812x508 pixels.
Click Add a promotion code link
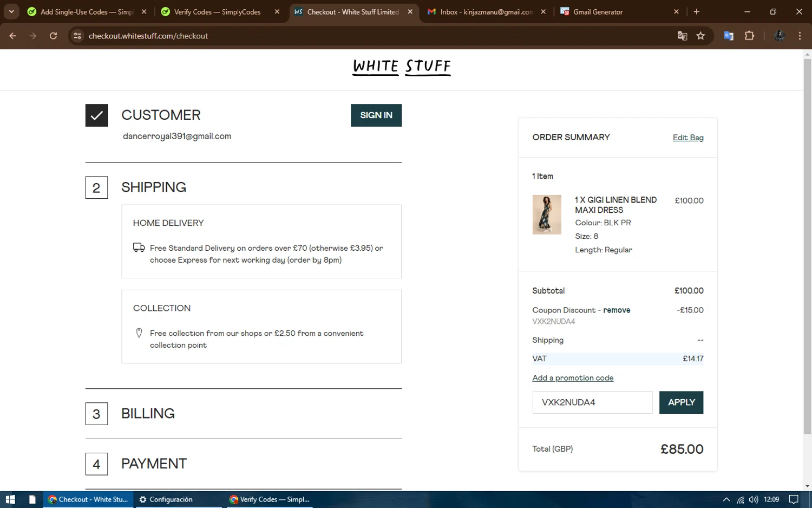coord(573,378)
